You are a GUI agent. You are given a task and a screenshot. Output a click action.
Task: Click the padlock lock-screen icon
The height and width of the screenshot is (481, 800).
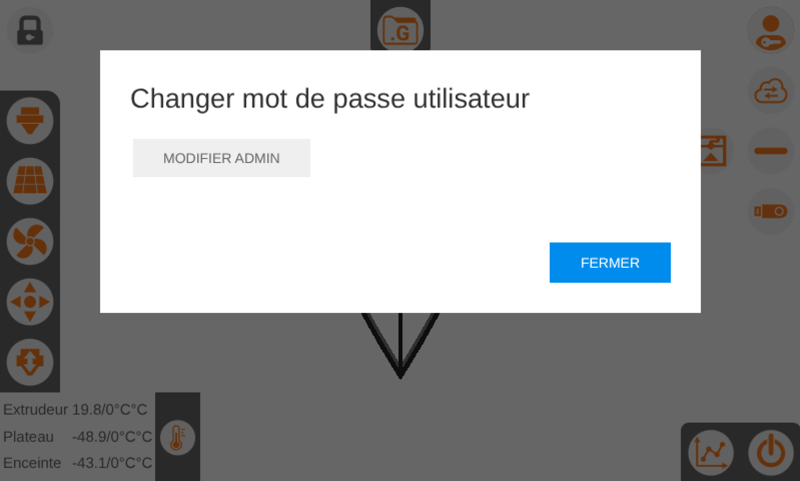click(x=30, y=31)
